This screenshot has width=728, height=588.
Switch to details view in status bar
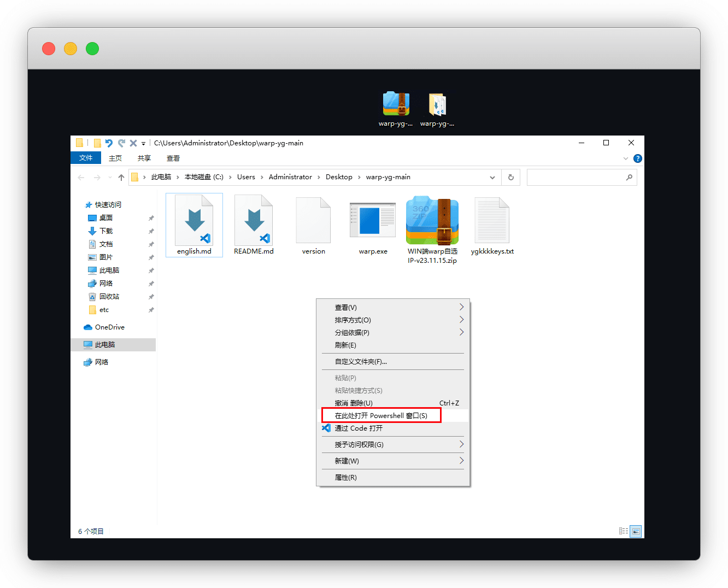click(623, 531)
